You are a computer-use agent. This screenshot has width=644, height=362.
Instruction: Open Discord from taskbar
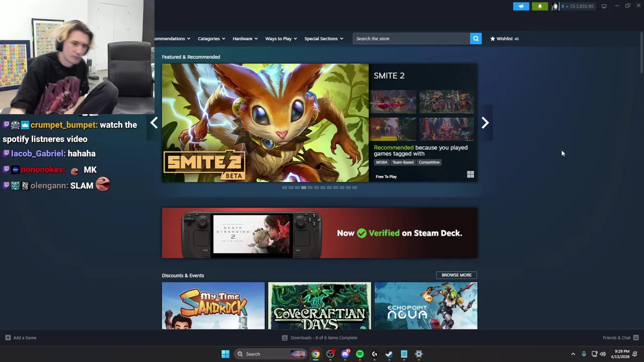(x=345, y=354)
